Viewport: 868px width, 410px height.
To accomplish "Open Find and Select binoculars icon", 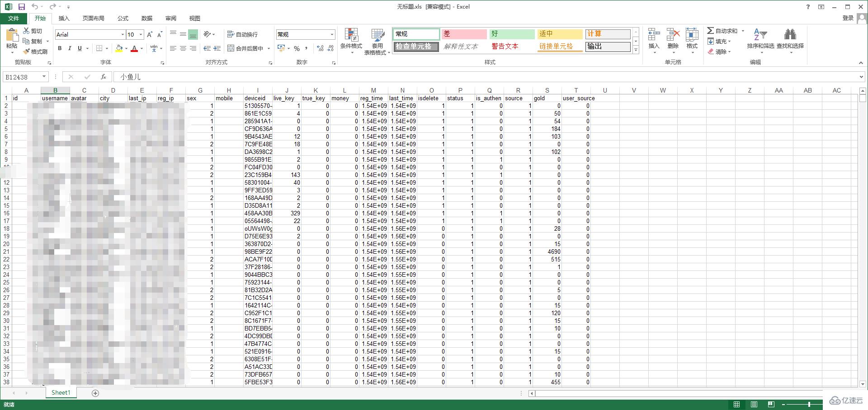I will [x=790, y=35].
